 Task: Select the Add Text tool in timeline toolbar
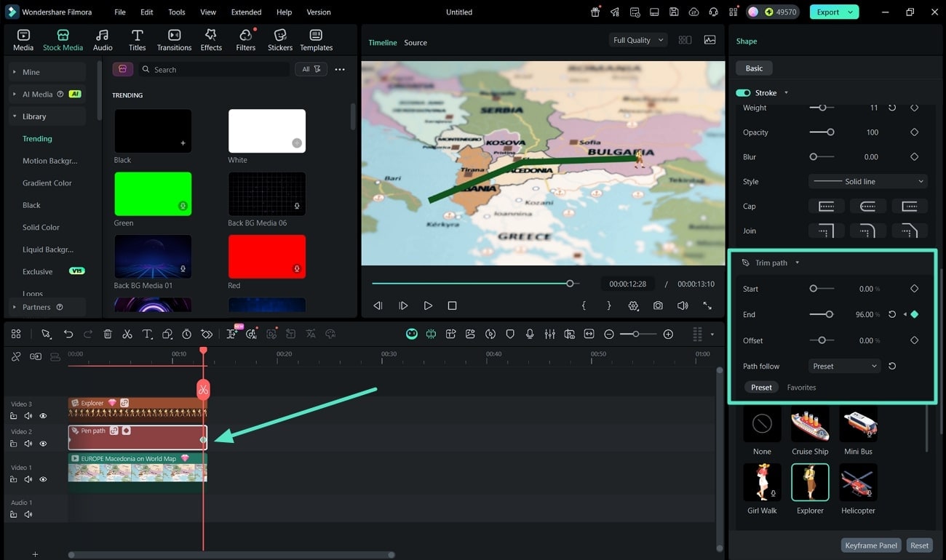click(x=147, y=333)
